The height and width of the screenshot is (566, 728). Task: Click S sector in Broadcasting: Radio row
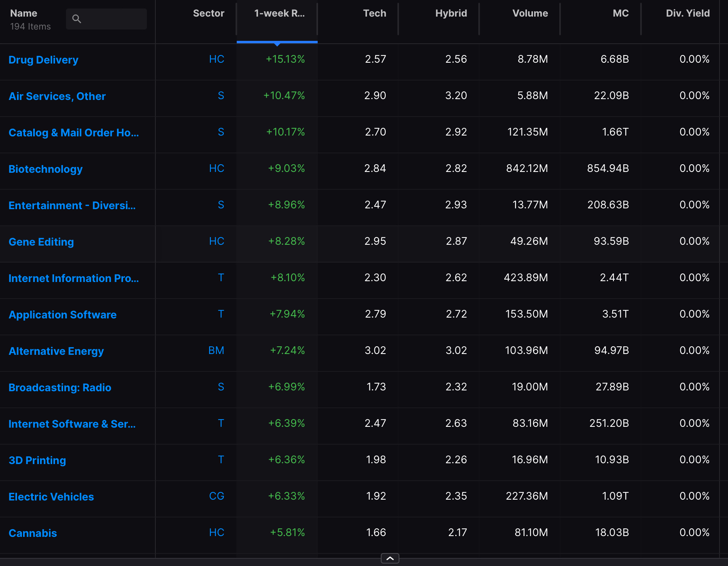point(221,387)
